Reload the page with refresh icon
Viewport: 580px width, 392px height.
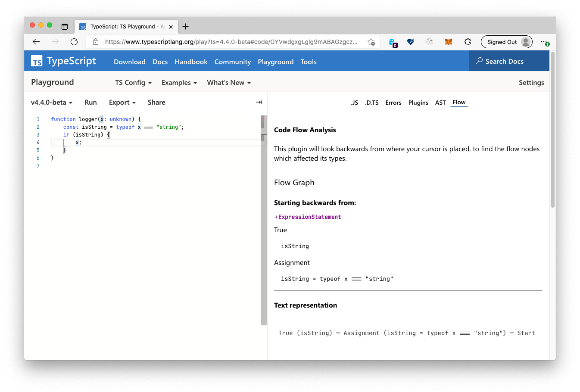coord(74,42)
